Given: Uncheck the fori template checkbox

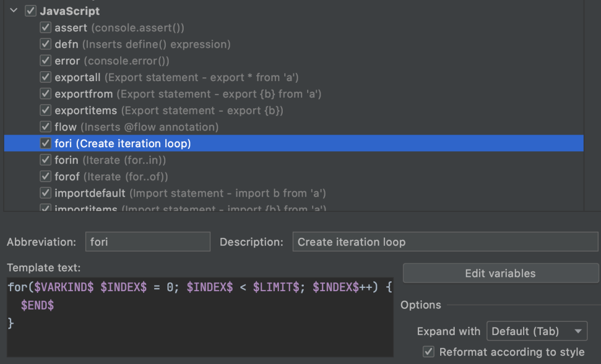Looking at the screenshot, I should tap(46, 143).
